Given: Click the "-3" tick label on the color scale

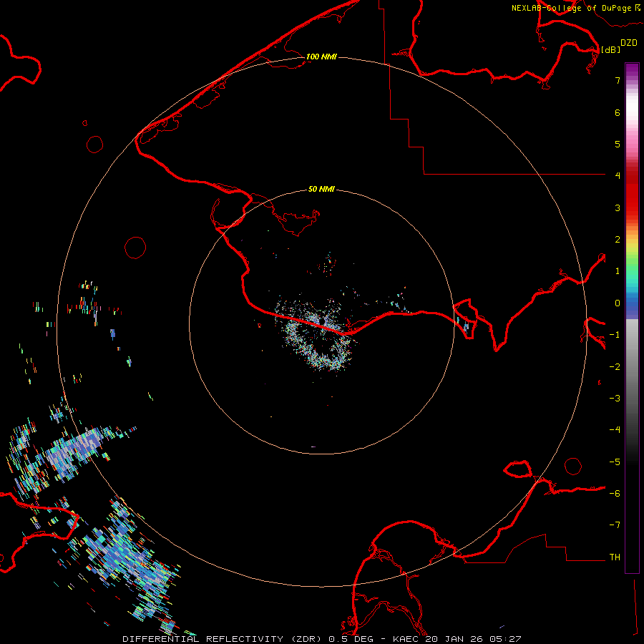Looking at the screenshot, I should [615, 399].
